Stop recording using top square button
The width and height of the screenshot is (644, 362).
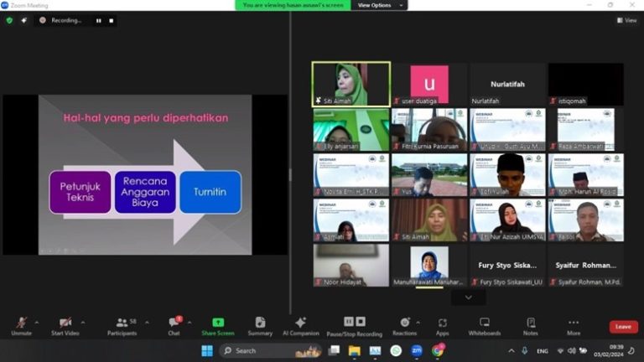click(x=110, y=20)
